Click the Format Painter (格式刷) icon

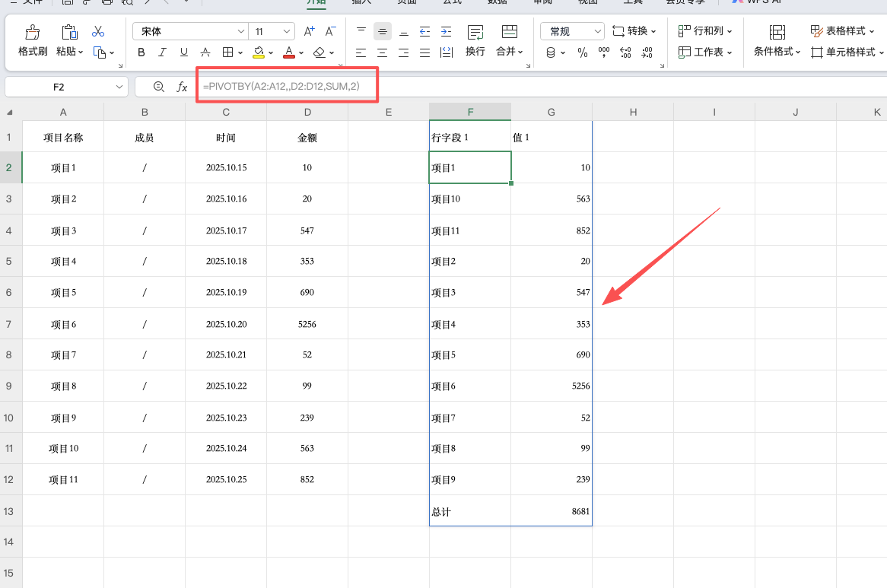(33, 33)
